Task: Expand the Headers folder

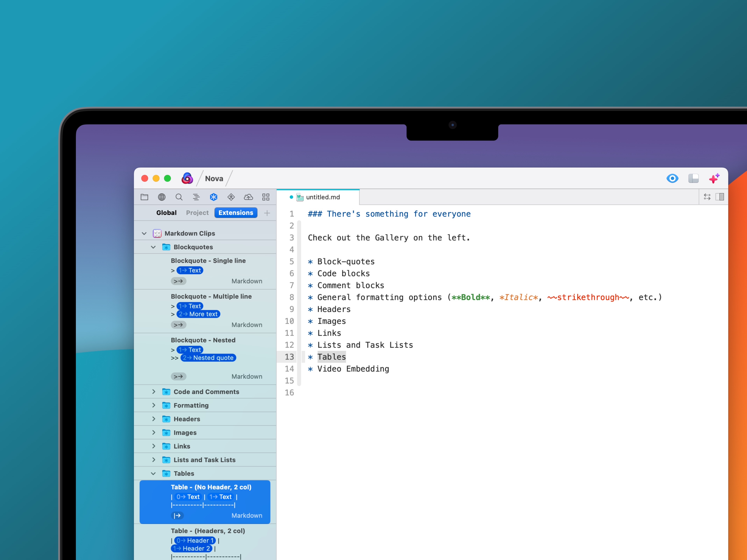Action: pos(154,419)
